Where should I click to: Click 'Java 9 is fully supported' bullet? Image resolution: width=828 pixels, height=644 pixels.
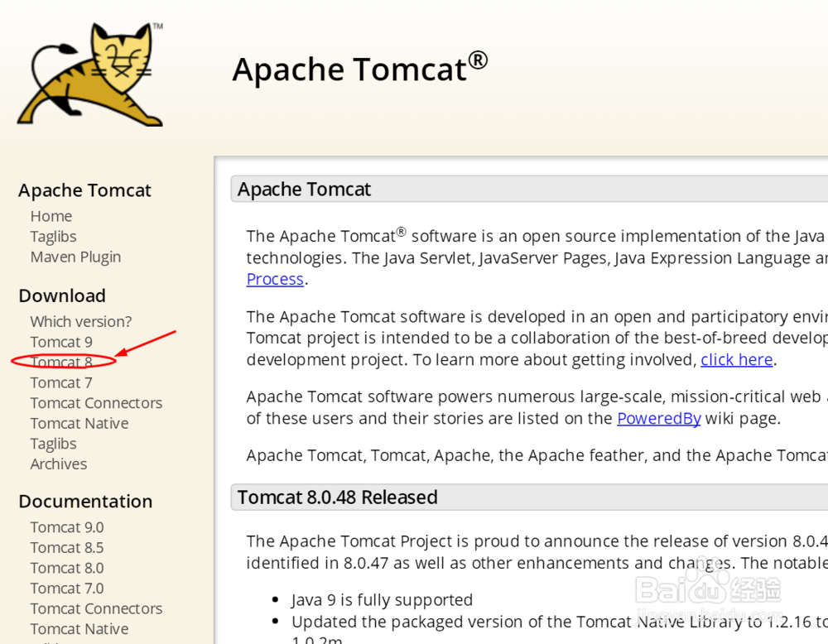382,600
